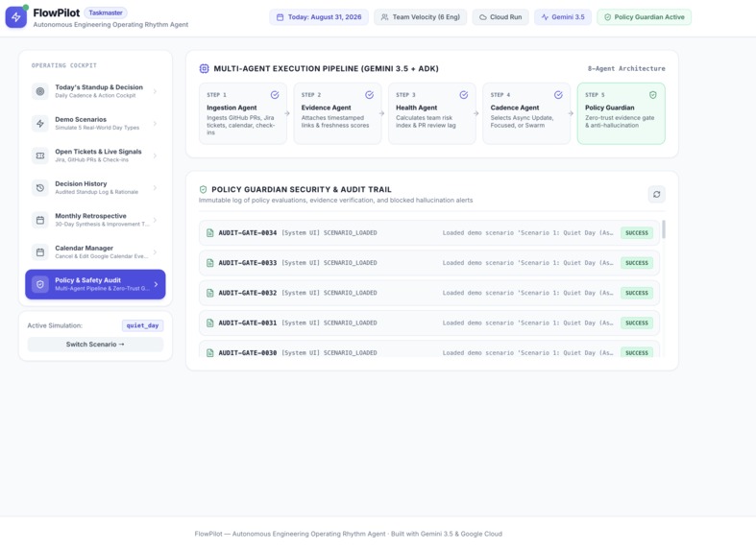
Task: Click the Cloud Run cloud icon
Action: (x=482, y=17)
